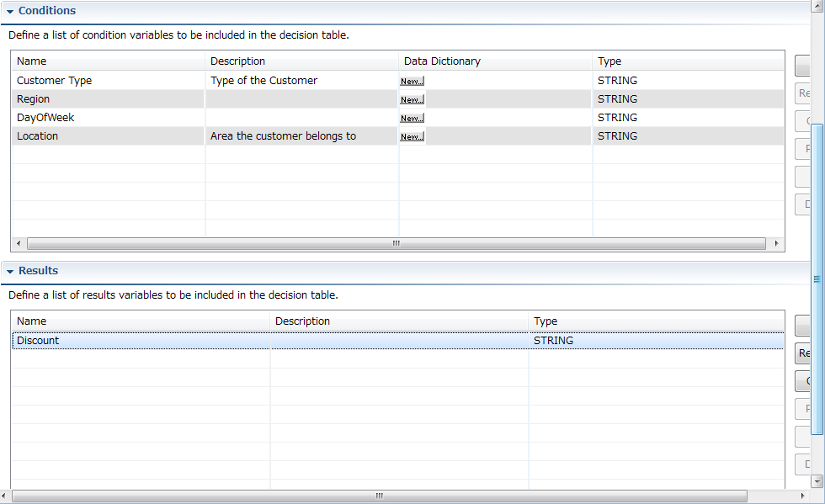The image size is (825, 504).
Task: Click Conditions table Name column header
Action: (x=108, y=61)
